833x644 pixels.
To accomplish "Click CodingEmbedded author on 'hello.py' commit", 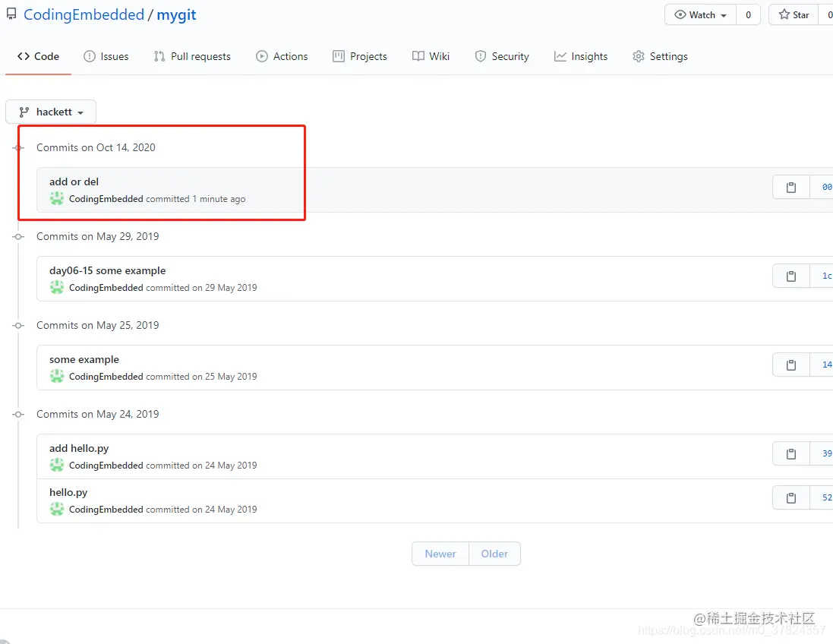I will tap(106, 509).
